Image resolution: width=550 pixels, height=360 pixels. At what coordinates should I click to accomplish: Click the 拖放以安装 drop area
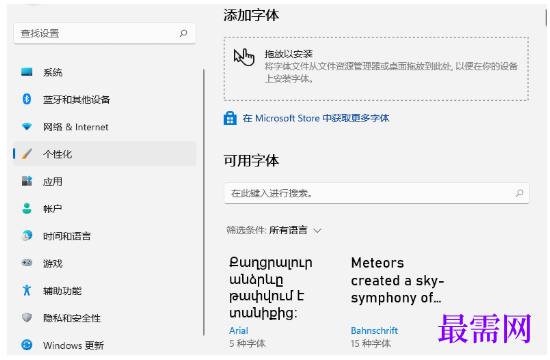click(376, 69)
